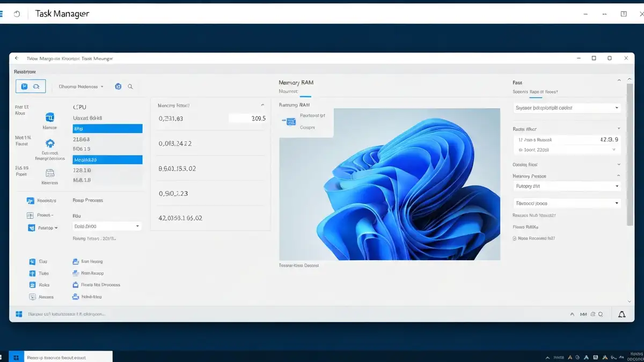Click the blue icon beside Roodstys
This screenshot has width=644, height=362.
pyautogui.click(x=31, y=200)
